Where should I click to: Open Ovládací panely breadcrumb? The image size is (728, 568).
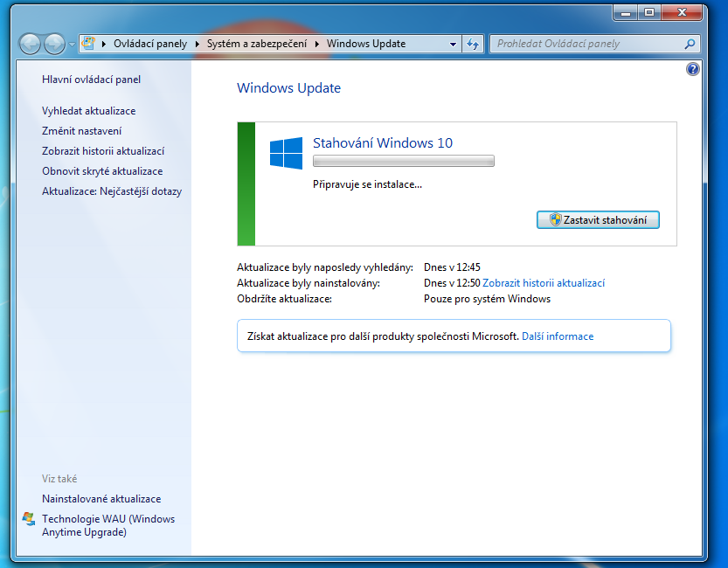(x=150, y=44)
